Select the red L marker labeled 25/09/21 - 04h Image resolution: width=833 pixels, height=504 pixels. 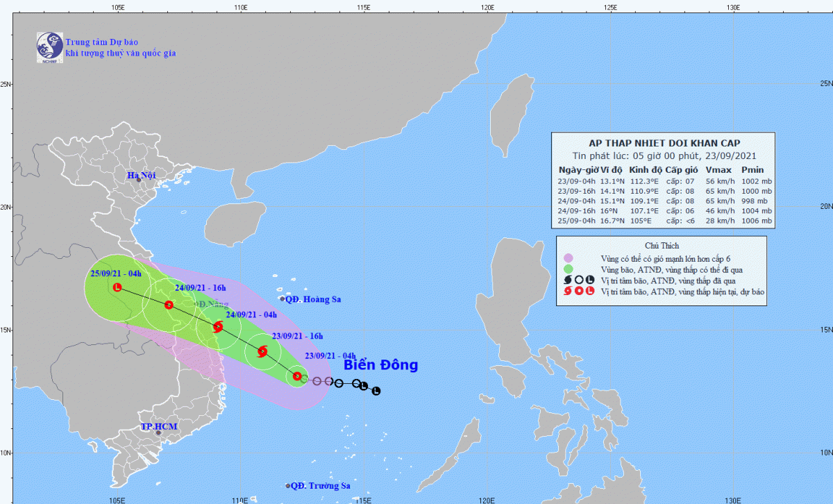tap(117, 287)
